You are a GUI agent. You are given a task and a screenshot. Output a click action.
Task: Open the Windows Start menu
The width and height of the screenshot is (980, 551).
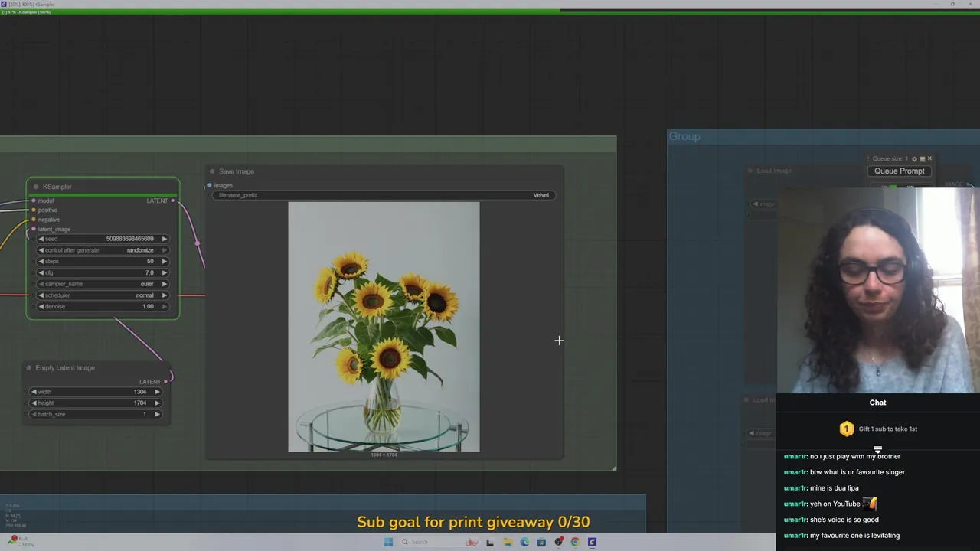tap(388, 542)
